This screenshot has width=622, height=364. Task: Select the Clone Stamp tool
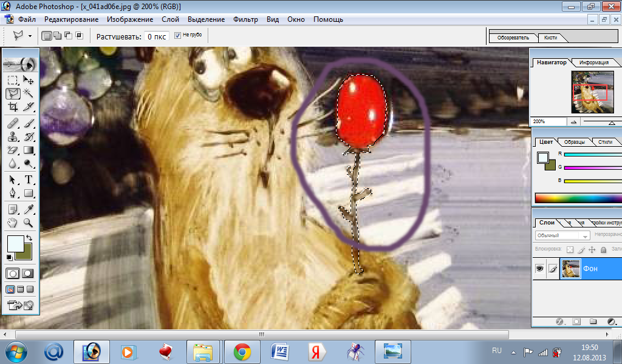13,136
